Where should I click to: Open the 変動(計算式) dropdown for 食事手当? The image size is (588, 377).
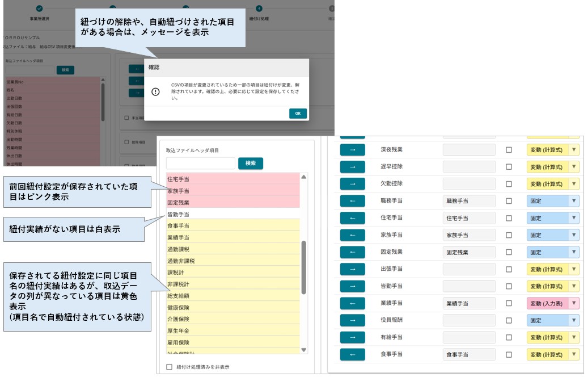(553, 354)
